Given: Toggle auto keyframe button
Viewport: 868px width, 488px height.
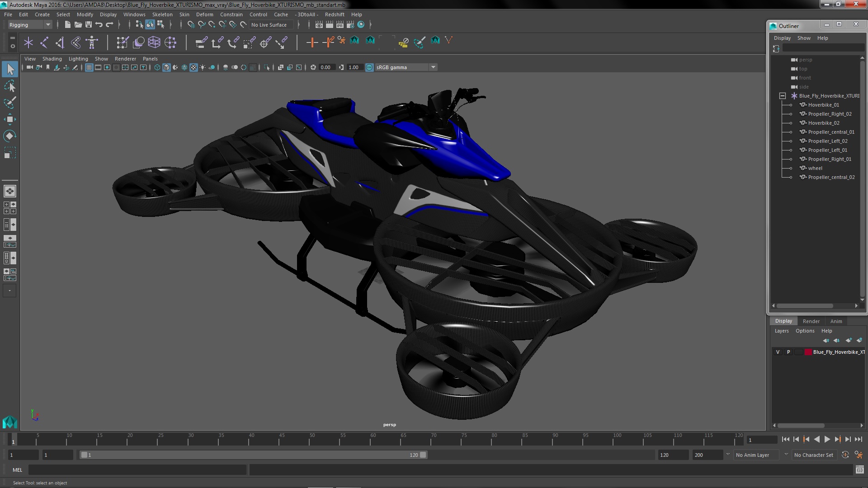Looking at the screenshot, I should [845, 455].
